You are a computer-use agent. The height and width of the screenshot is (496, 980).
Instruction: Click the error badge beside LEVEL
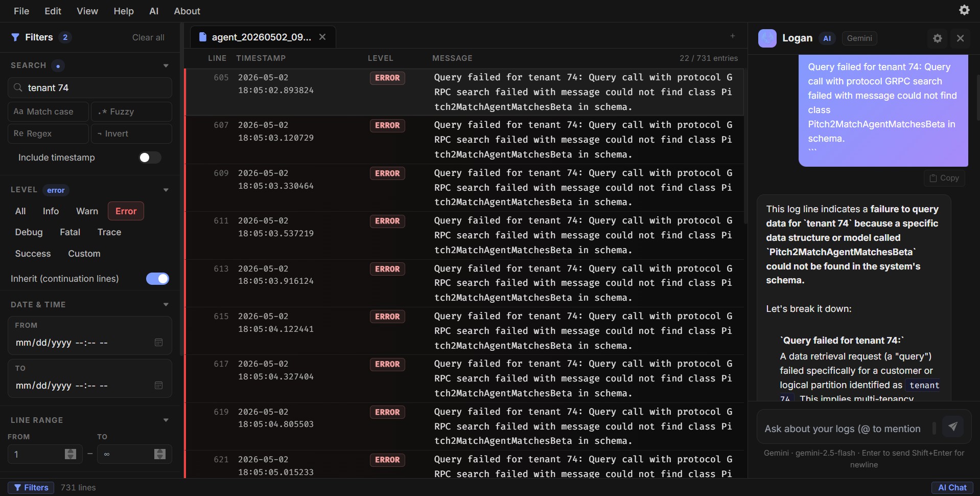(56, 190)
